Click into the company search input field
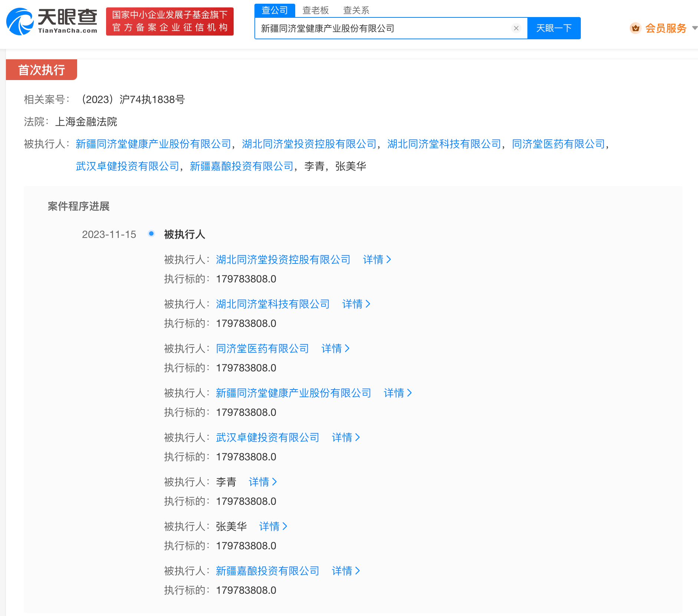Screen dimensions: 698x616 (382, 28)
